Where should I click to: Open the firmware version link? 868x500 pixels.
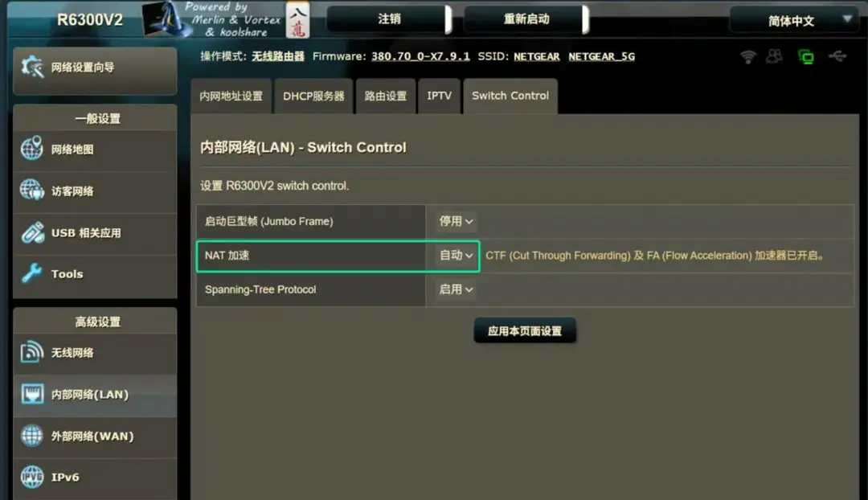420,56
